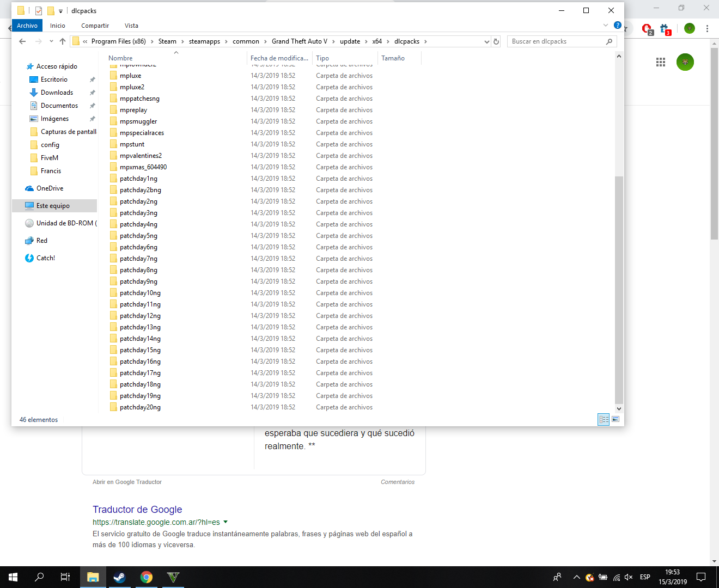Open the quick access toolbar customize arrow
Viewport: 719px width, 588px height.
(60, 11)
